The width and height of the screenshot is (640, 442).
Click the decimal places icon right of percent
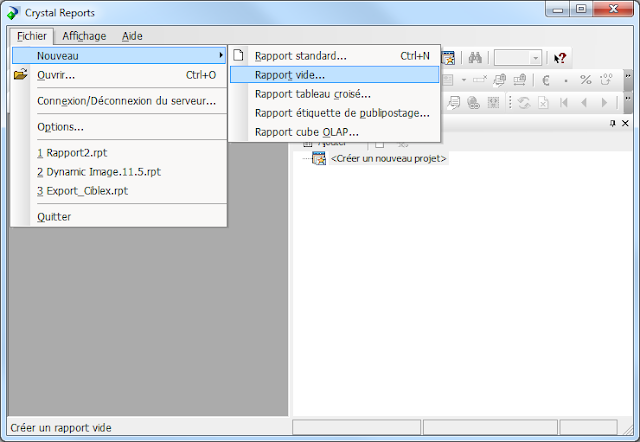tap(606, 80)
